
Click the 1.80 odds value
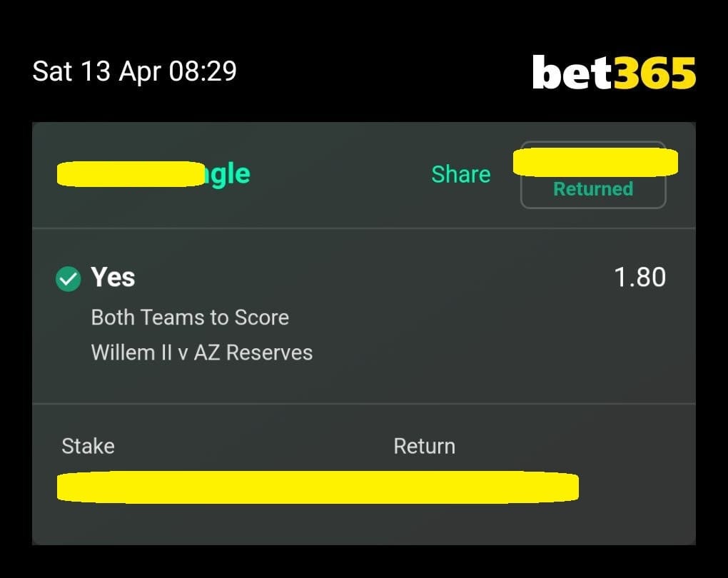(639, 277)
